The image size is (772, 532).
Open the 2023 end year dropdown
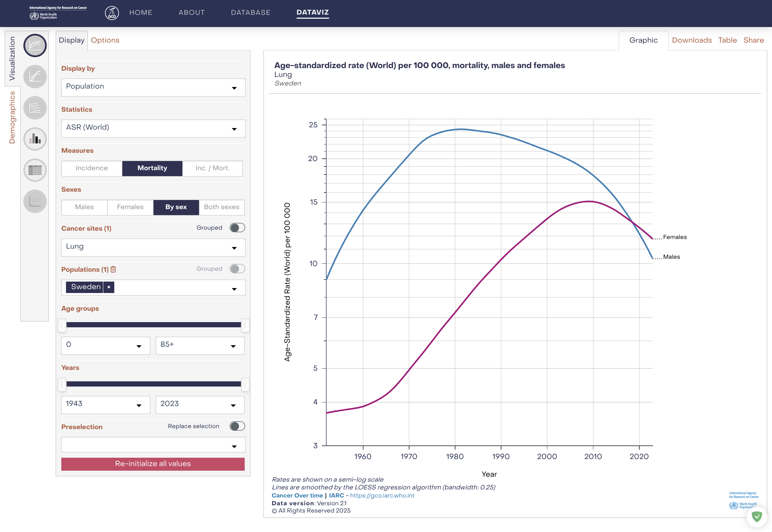click(x=200, y=405)
